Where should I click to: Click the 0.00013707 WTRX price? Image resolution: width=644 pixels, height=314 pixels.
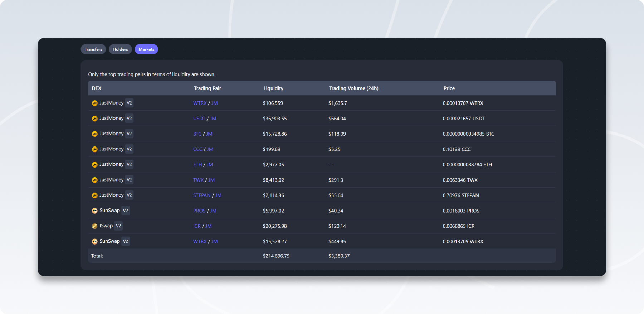[x=463, y=103]
